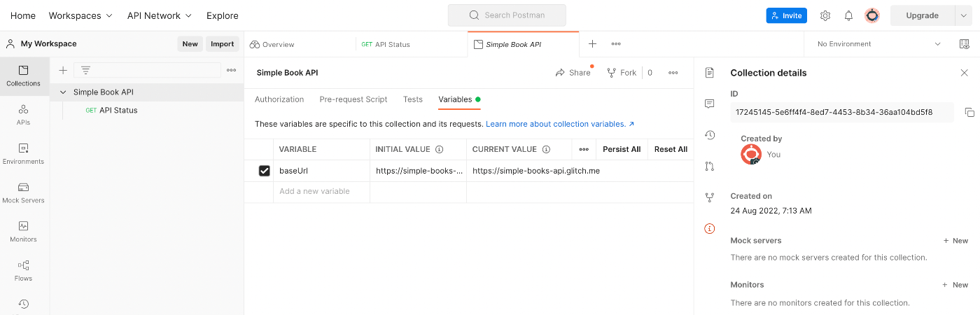Uncheck the baseUrl variable checkbox

tap(265, 171)
